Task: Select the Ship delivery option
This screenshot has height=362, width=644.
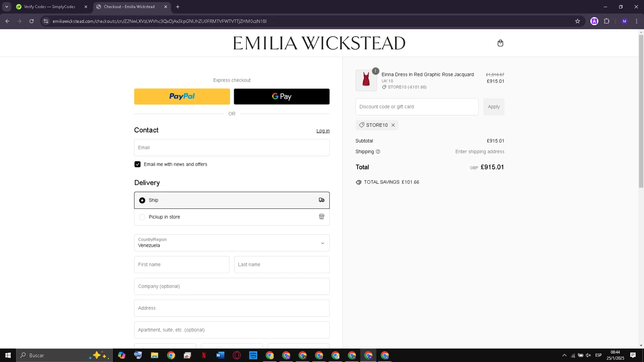Action: point(232,200)
